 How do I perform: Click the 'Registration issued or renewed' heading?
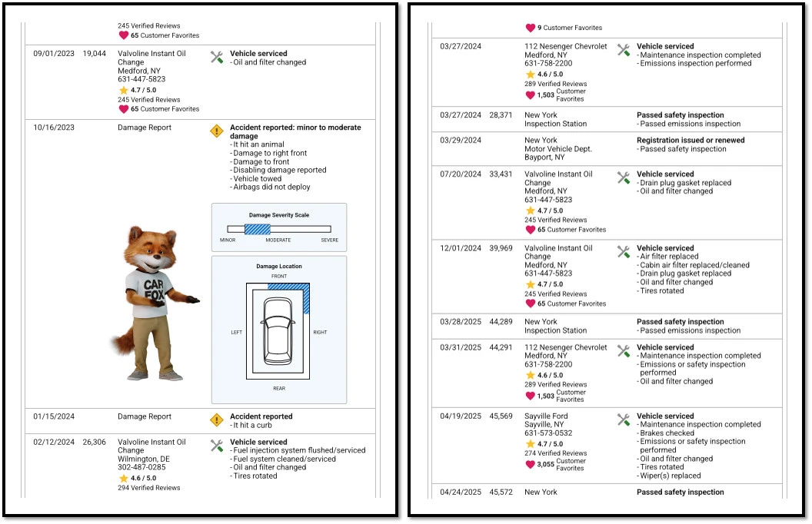point(691,140)
